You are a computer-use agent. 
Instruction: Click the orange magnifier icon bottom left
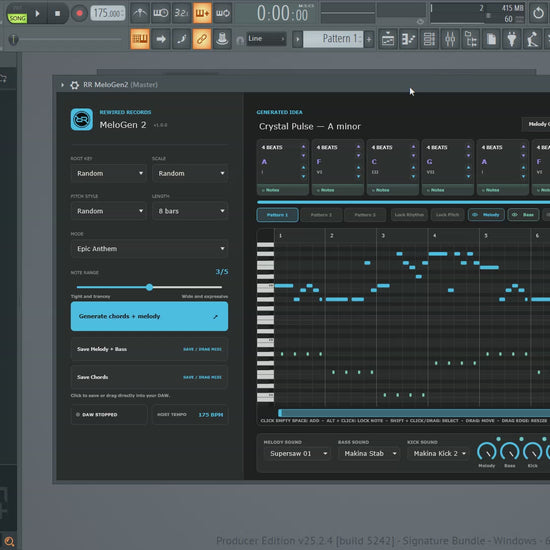pyautogui.click(x=9, y=541)
